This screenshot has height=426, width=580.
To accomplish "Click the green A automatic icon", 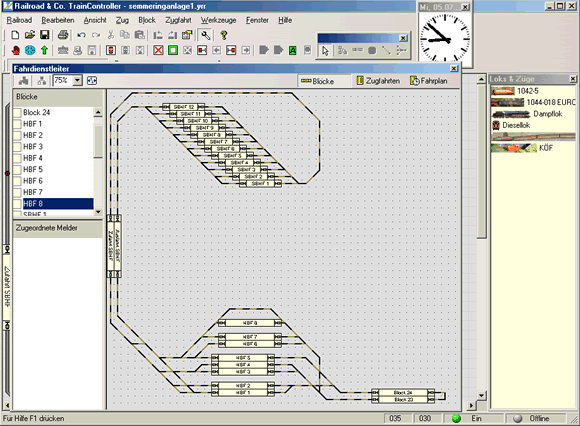I will tap(293, 50).
